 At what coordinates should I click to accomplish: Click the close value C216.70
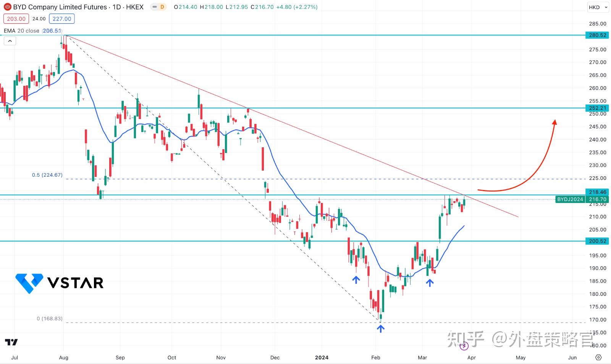(262, 7)
